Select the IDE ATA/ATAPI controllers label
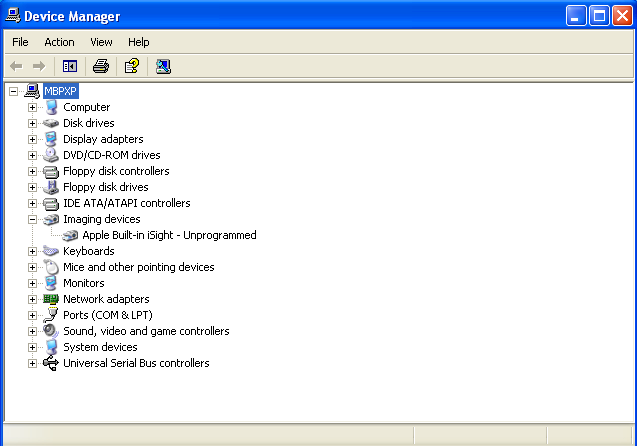The height and width of the screenshot is (446, 637). click(127, 203)
